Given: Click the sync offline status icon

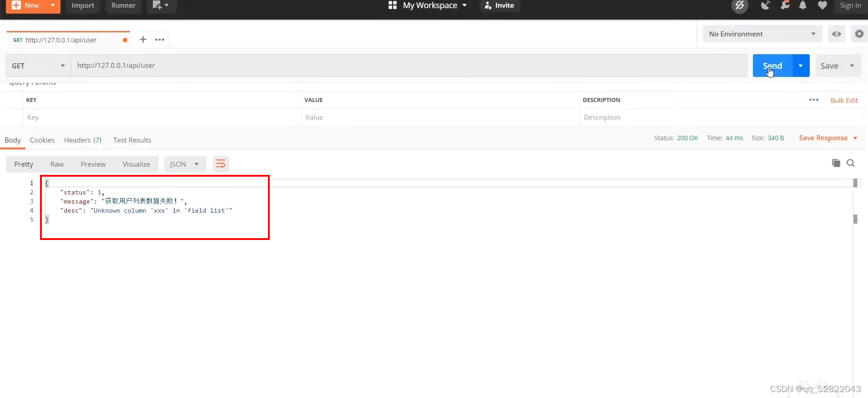Looking at the screenshot, I should coord(740,5).
